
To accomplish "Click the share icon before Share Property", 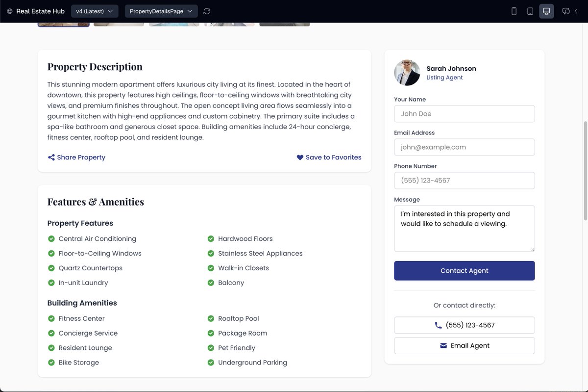I will point(51,157).
